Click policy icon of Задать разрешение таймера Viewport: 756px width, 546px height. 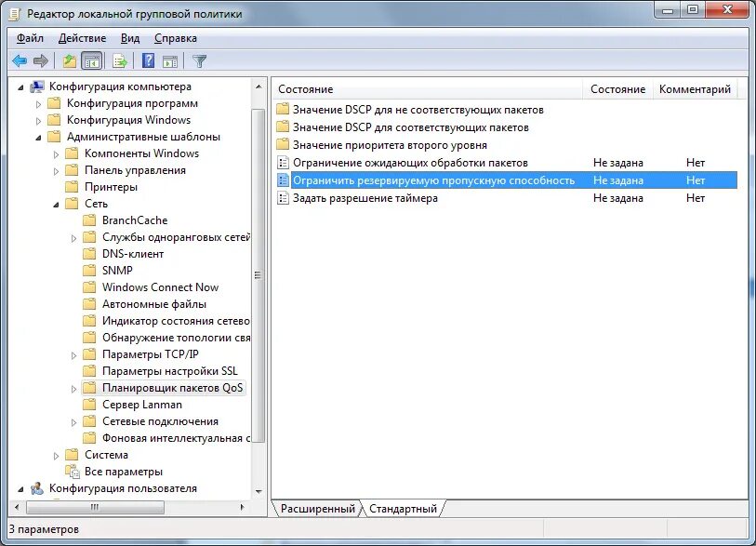tap(283, 198)
